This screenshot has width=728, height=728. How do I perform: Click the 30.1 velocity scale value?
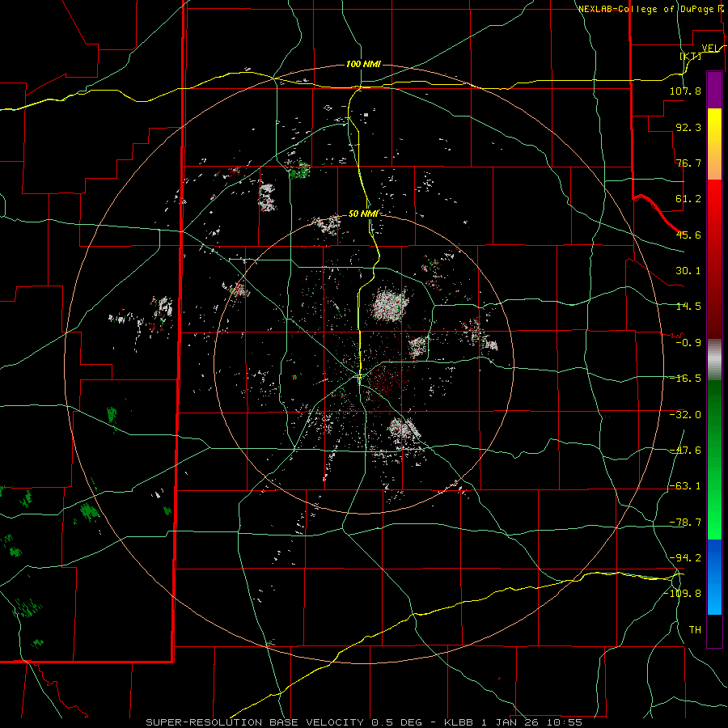tap(688, 271)
